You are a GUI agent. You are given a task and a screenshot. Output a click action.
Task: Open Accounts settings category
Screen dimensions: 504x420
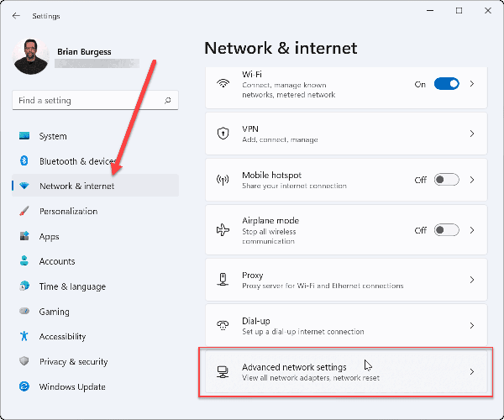(95, 261)
